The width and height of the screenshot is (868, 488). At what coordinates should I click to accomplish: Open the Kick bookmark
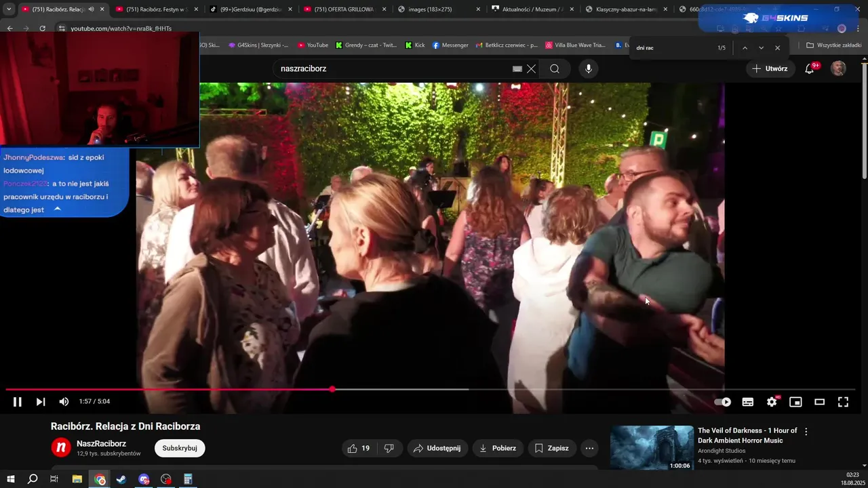click(415, 45)
